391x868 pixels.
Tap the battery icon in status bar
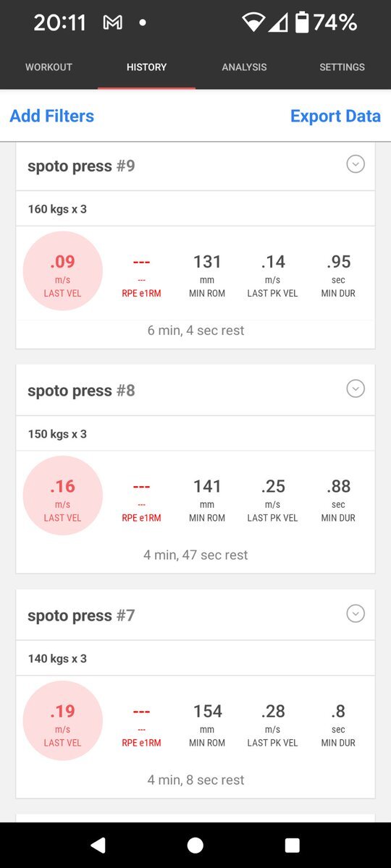coord(302,22)
